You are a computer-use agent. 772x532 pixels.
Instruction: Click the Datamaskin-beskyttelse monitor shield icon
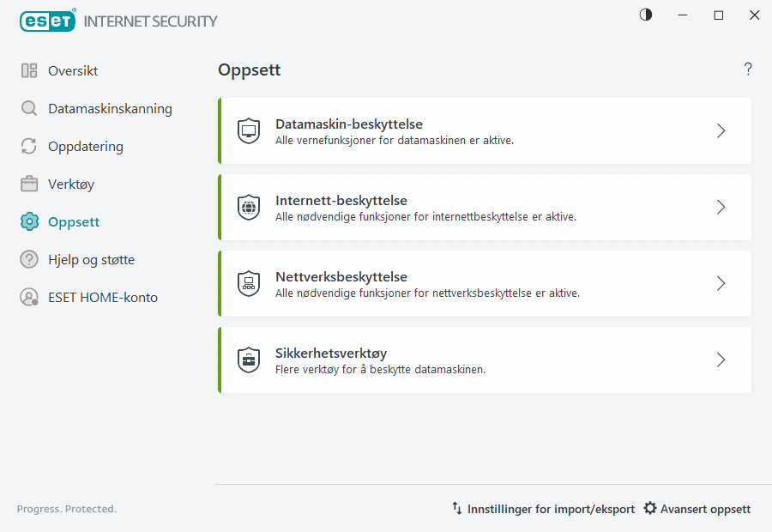(x=249, y=130)
